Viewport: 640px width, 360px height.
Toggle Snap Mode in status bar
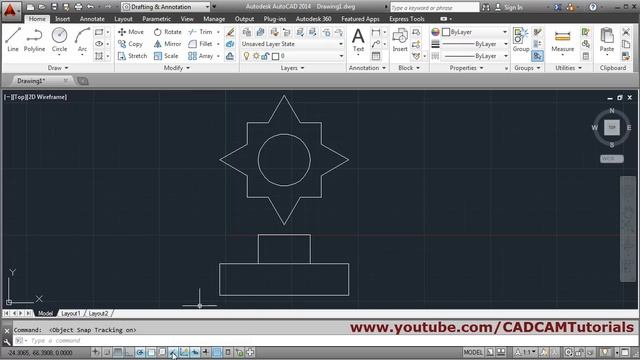click(x=107, y=352)
